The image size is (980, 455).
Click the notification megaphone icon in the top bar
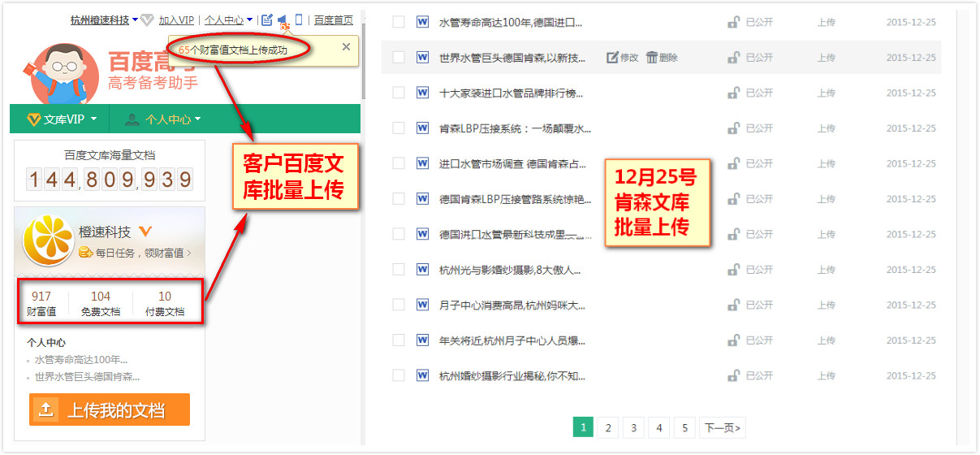point(282,19)
